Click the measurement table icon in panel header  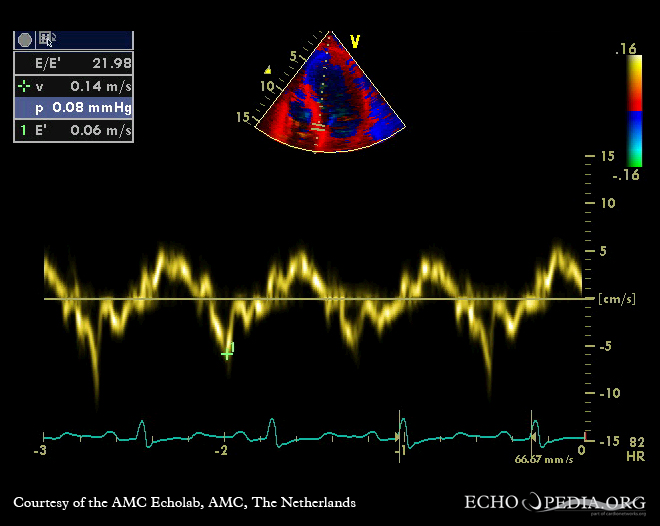pyautogui.click(x=47, y=40)
